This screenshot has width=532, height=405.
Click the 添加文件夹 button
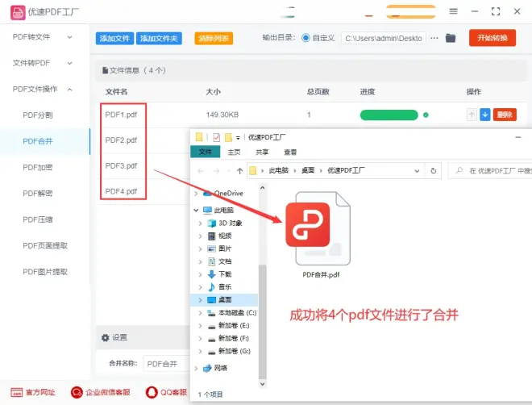coord(159,39)
